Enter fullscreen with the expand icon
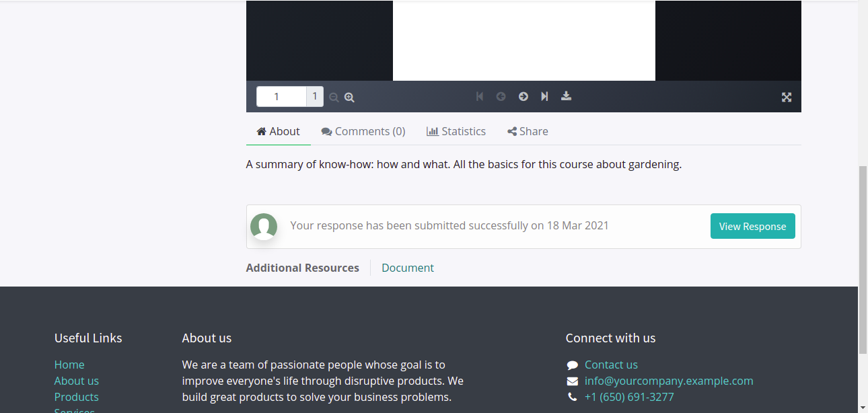 (786, 97)
